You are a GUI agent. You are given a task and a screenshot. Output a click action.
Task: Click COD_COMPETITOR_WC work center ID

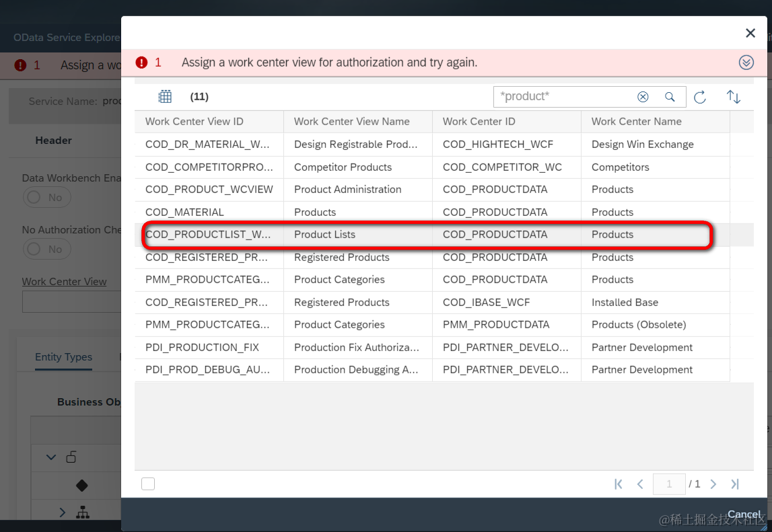[x=502, y=167]
